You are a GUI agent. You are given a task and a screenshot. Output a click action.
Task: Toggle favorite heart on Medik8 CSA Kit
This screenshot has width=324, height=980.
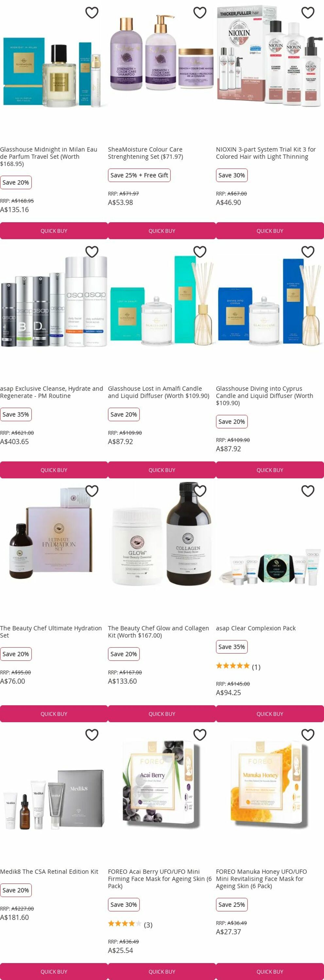click(92, 735)
